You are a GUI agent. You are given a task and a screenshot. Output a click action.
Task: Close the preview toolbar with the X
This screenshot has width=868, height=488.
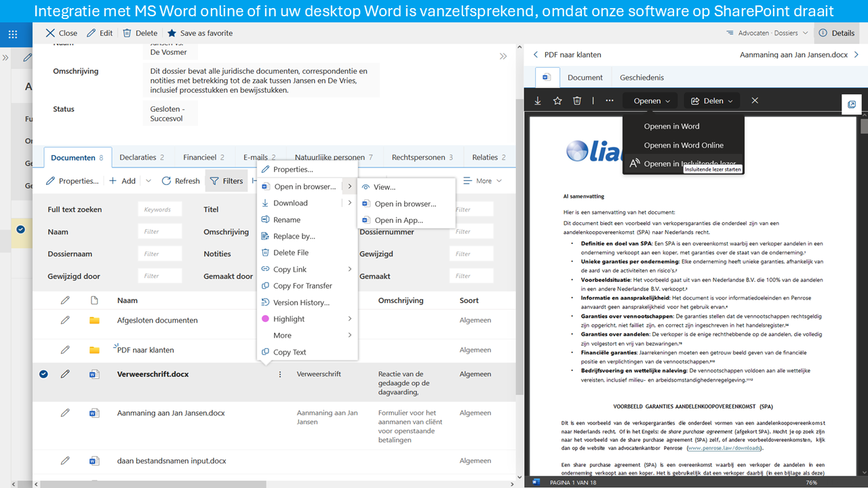[755, 100]
